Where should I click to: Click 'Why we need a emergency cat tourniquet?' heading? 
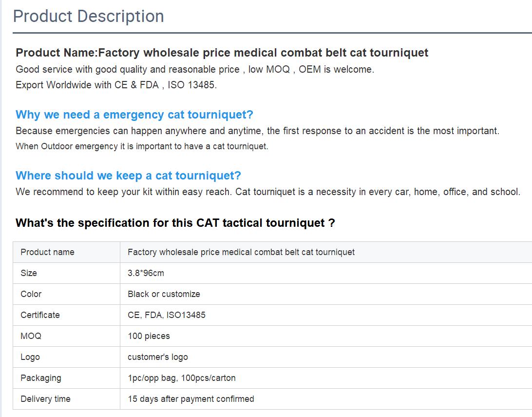[134, 115]
